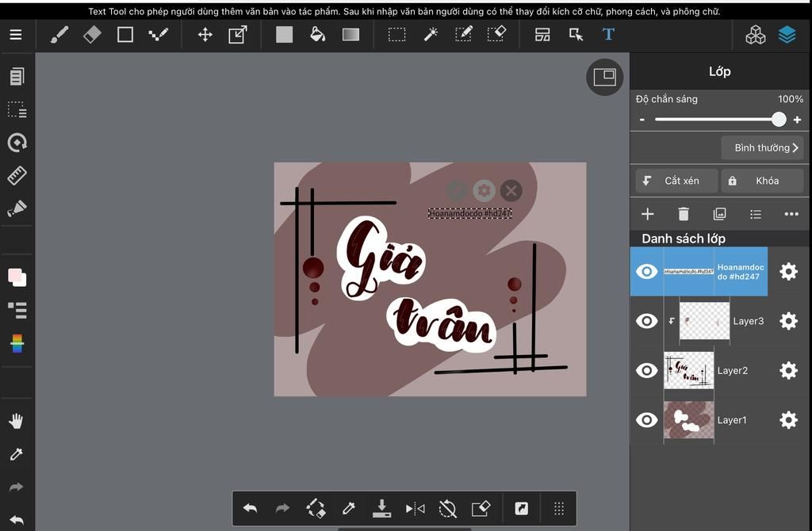Select Layer1 thumbnail
The width and height of the screenshot is (812, 531).
pyautogui.click(x=689, y=420)
